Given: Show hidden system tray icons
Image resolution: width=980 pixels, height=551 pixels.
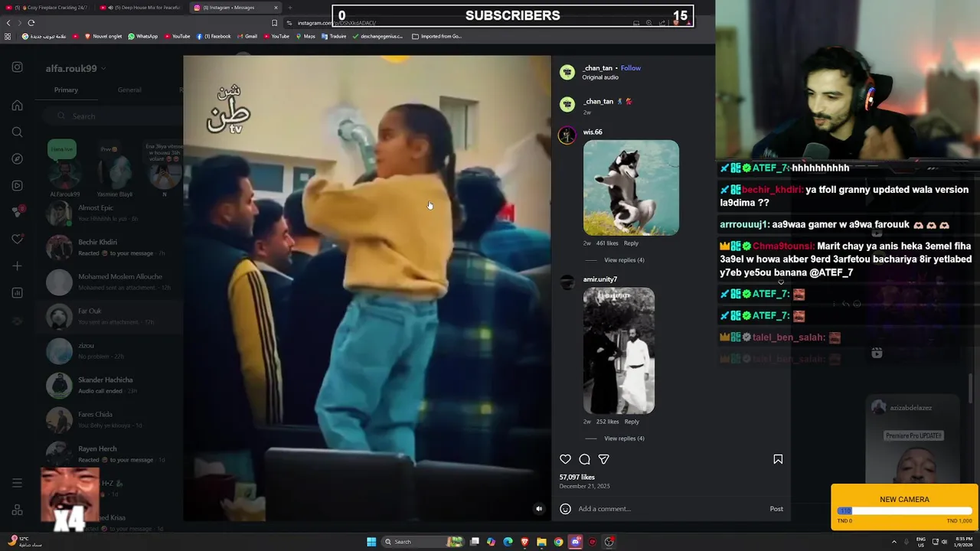Looking at the screenshot, I should [x=894, y=542].
